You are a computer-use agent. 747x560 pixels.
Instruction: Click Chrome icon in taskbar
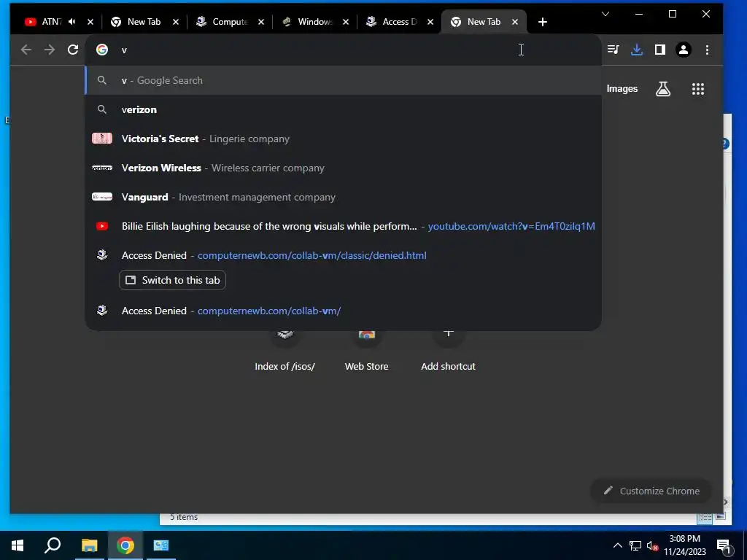125,545
